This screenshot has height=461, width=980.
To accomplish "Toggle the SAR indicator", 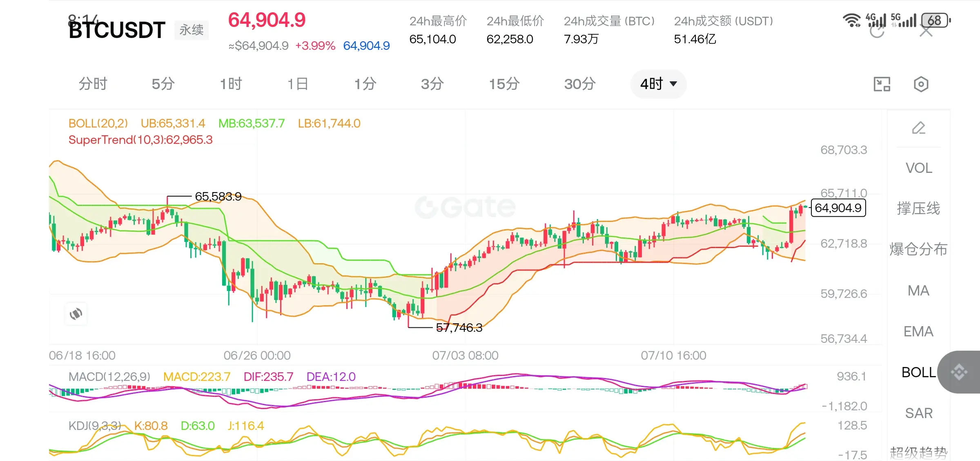I will (919, 413).
